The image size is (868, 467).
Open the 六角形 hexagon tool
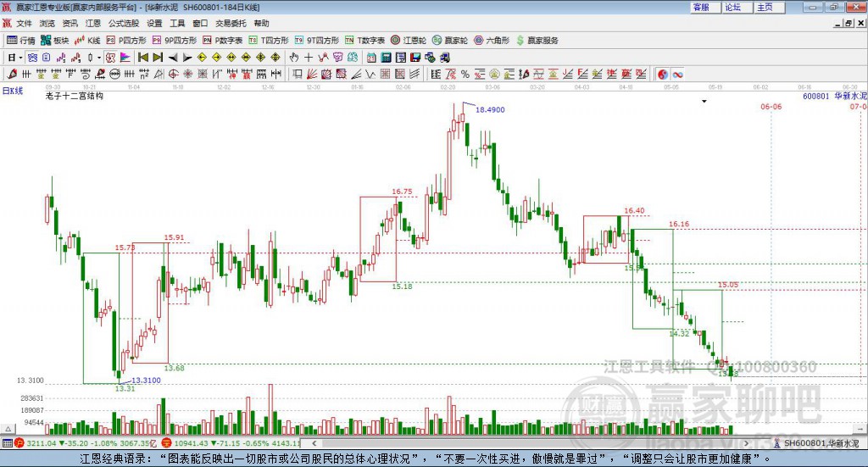pos(492,41)
